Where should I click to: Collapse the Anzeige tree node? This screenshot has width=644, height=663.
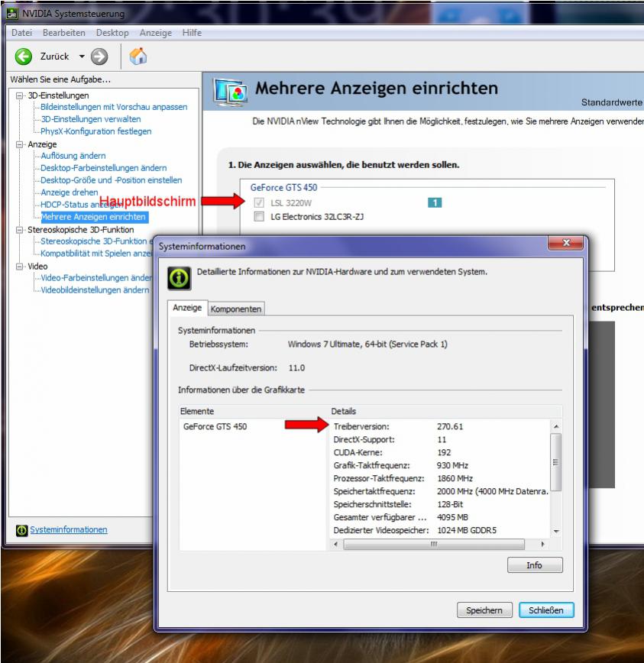(x=19, y=144)
